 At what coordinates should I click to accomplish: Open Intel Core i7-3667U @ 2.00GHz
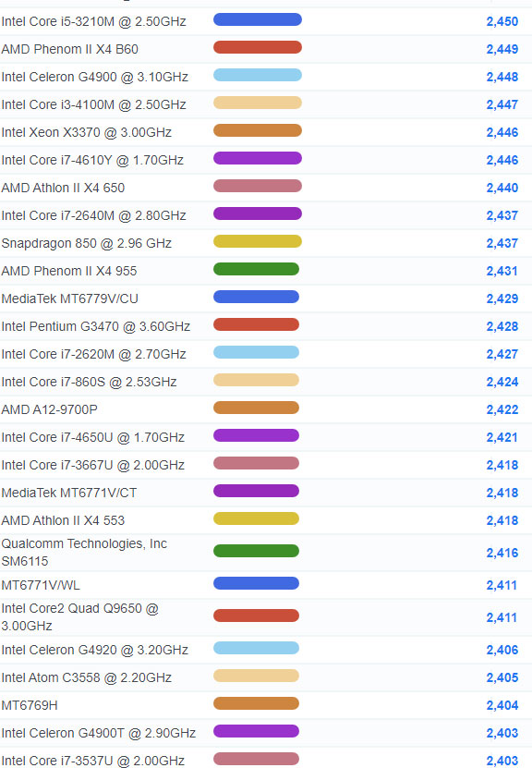(92, 465)
